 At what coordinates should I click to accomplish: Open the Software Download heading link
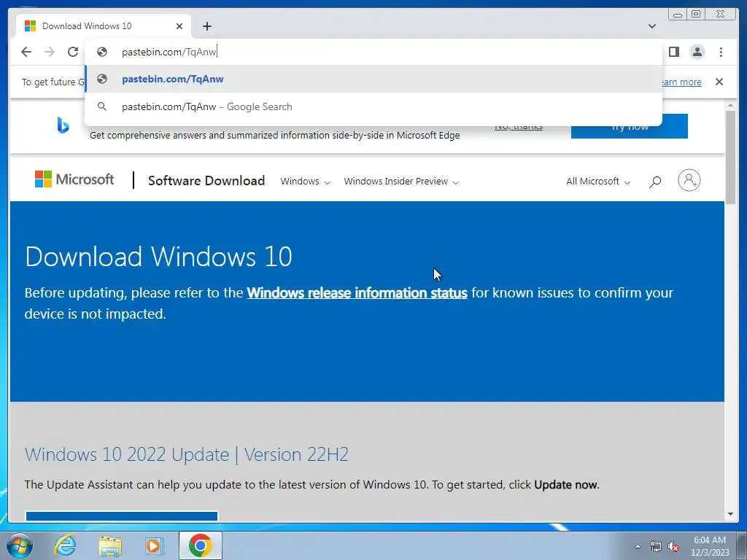pyautogui.click(x=206, y=181)
